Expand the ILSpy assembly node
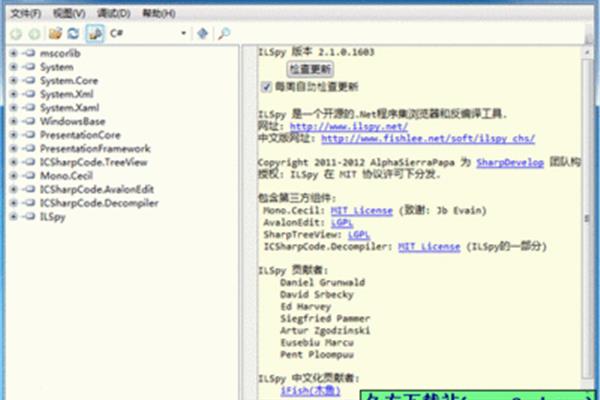Viewport: 600px width, 400px height. 13,217
